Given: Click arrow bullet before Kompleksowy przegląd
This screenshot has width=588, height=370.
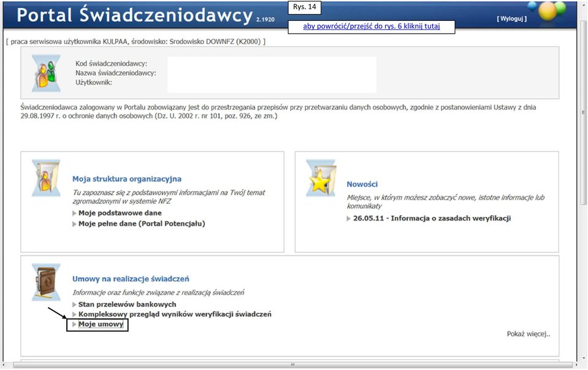Looking at the screenshot, I should 74,314.
